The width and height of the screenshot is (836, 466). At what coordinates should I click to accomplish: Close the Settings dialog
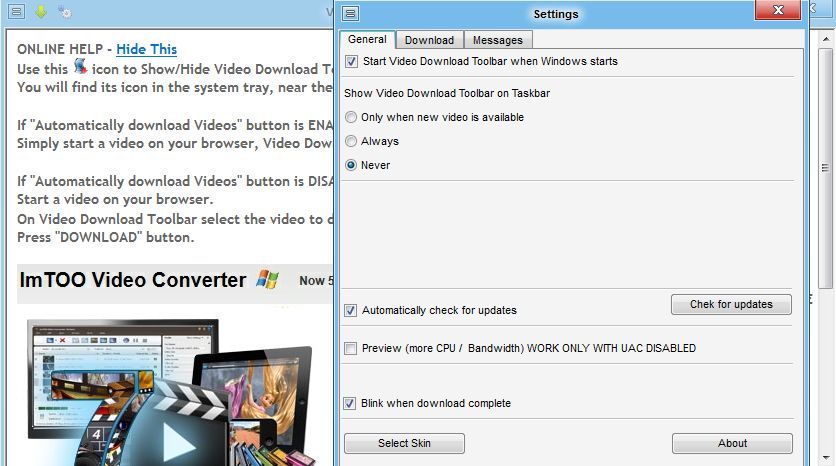(x=778, y=10)
